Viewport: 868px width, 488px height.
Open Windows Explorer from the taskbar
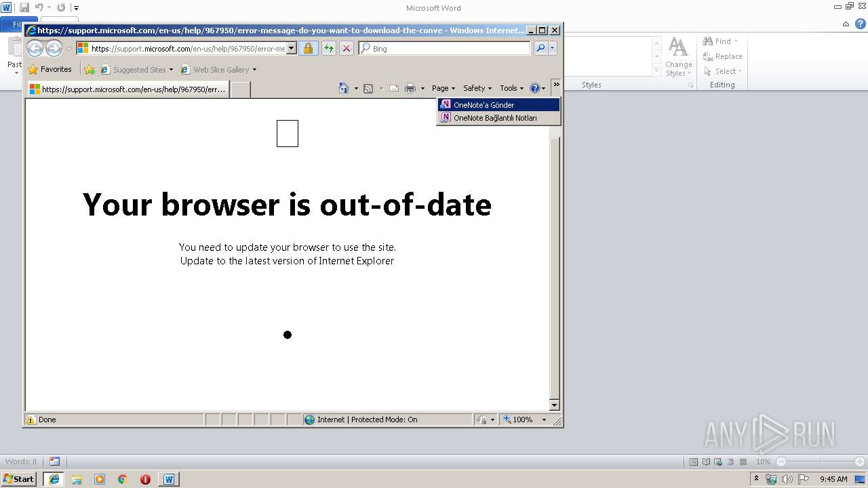(77, 479)
